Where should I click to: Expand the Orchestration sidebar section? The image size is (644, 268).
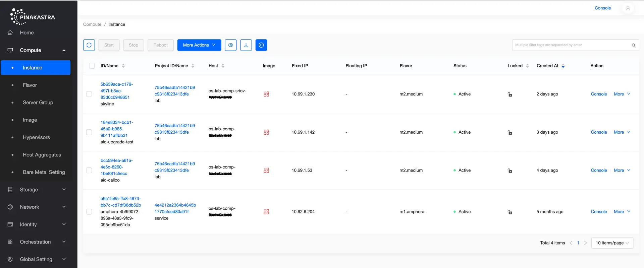coord(64,242)
